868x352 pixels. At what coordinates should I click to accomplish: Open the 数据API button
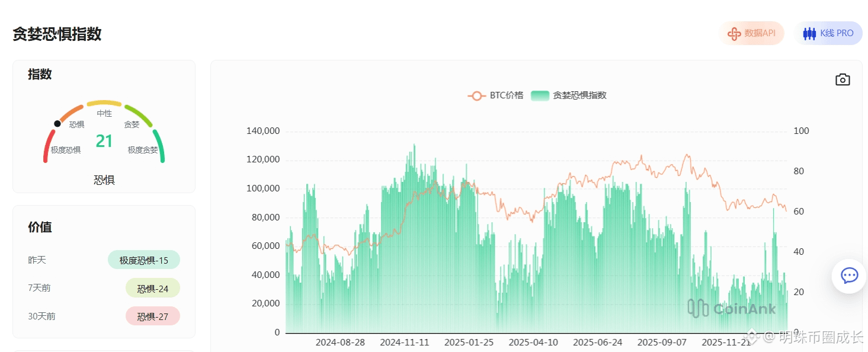752,33
